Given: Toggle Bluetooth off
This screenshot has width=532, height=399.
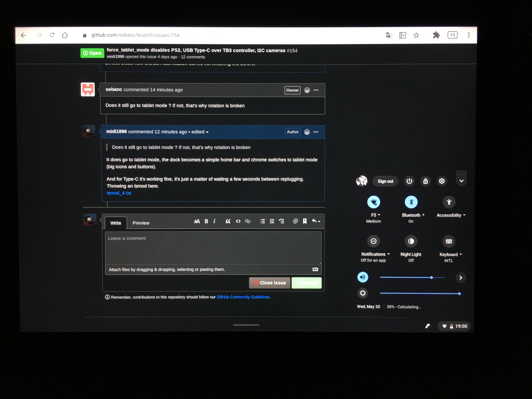Looking at the screenshot, I should coord(411,202).
